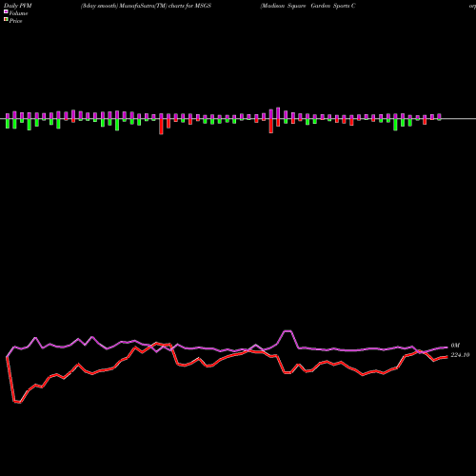The width and height of the screenshot is (476, 476).
Task: Click the 0M volume value label
Action: pos(455,346)
